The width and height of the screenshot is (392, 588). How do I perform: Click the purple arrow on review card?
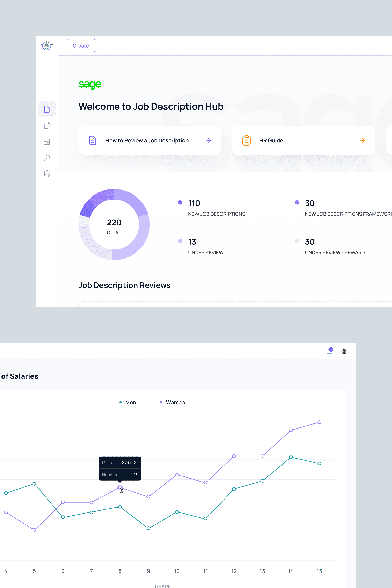tap(209, 140)
